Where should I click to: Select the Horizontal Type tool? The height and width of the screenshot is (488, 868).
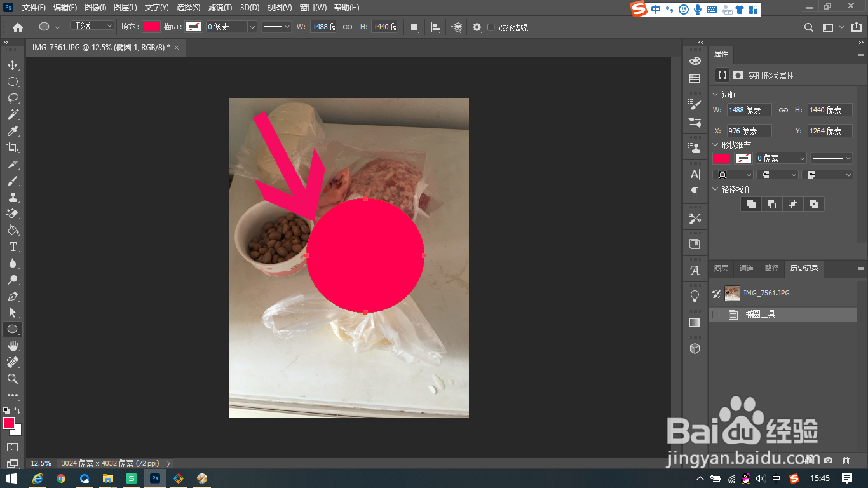tap(12, 247)
